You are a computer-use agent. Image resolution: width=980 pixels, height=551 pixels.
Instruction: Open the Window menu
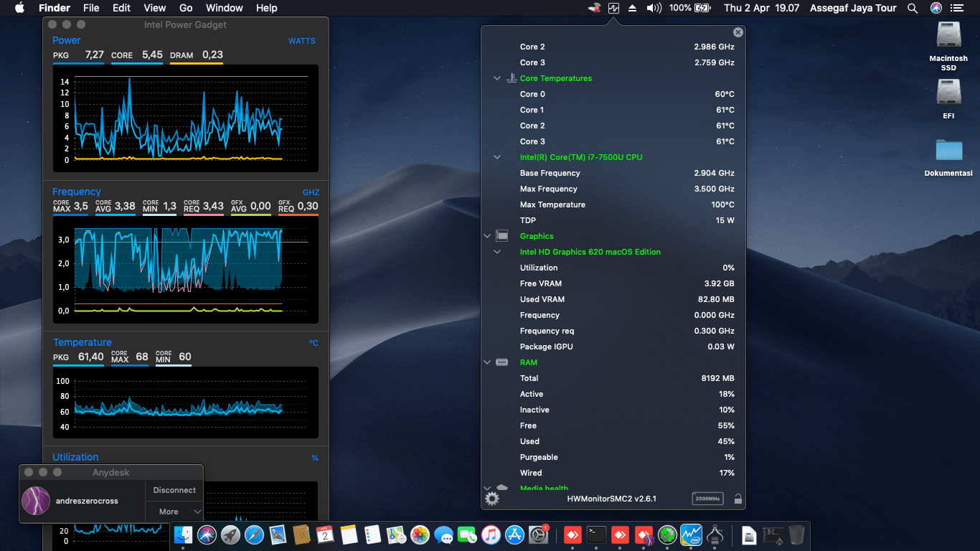click(x=225, y=8)
